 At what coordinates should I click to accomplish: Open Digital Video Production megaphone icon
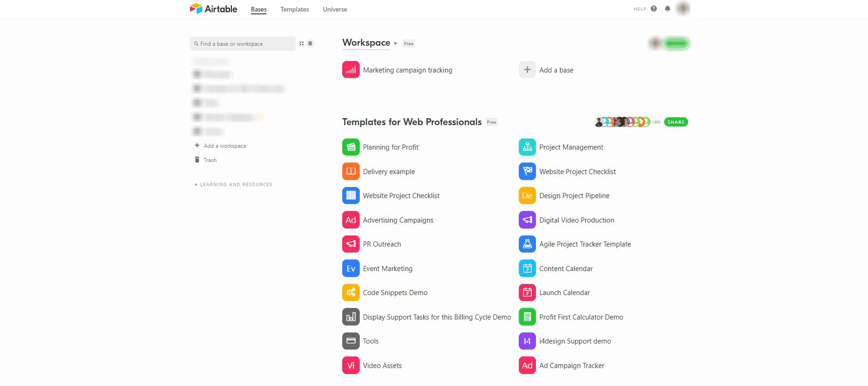[527, 220]
